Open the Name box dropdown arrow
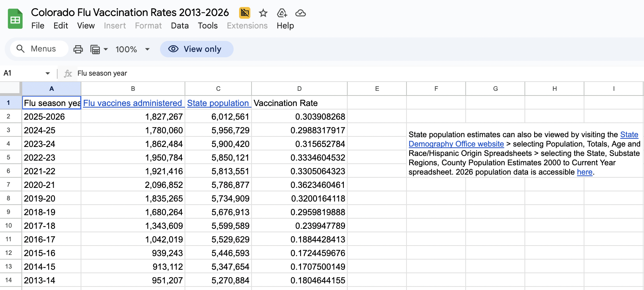The height and width of the screenshot is (290, 644). click(48, 73)
